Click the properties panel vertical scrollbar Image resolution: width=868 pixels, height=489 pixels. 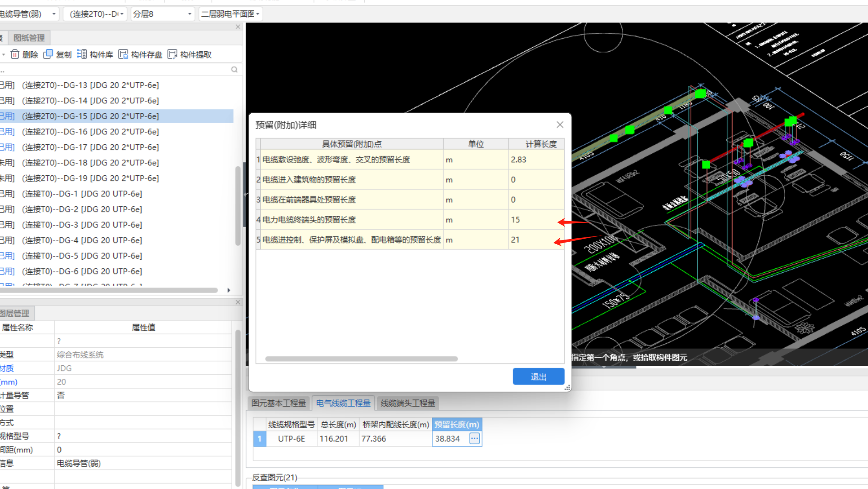(238, 408)
